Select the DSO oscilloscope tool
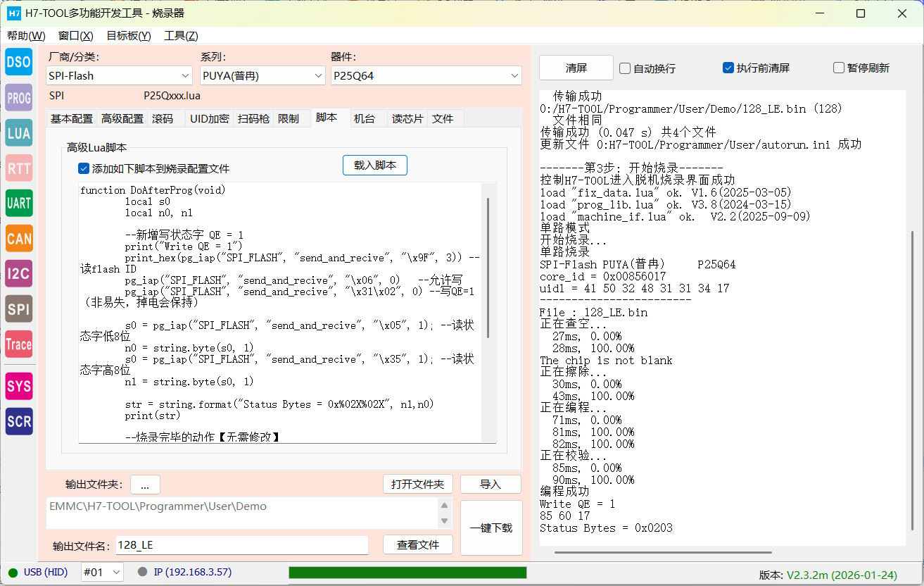This screenshot has height=586, width=924. pyautogui.click(x=18, y=62)
